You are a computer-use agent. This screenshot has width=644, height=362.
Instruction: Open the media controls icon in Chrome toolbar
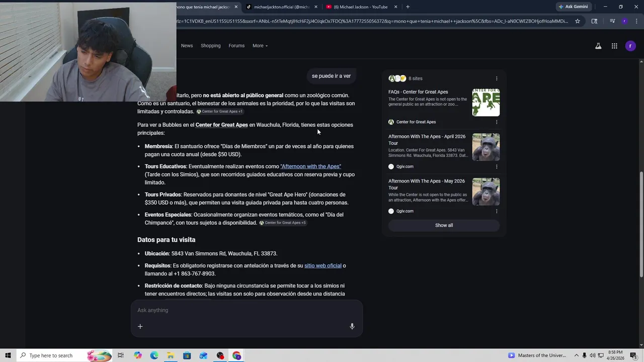pos(612,21)
